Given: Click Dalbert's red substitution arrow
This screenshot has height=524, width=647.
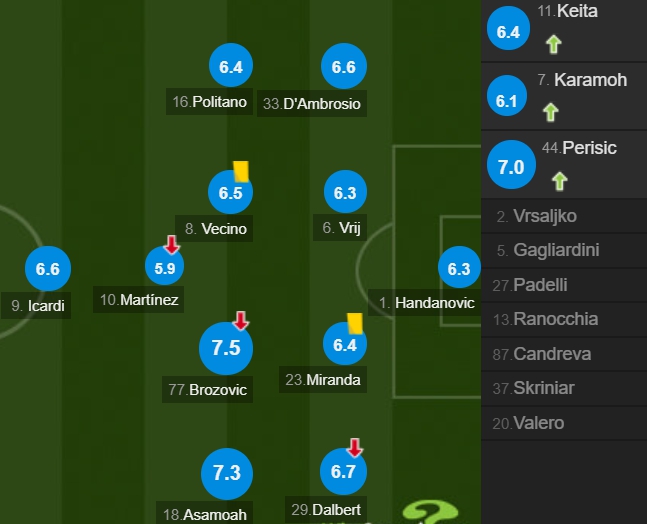Looking at the screenshot, I should (x=355, y=448).
